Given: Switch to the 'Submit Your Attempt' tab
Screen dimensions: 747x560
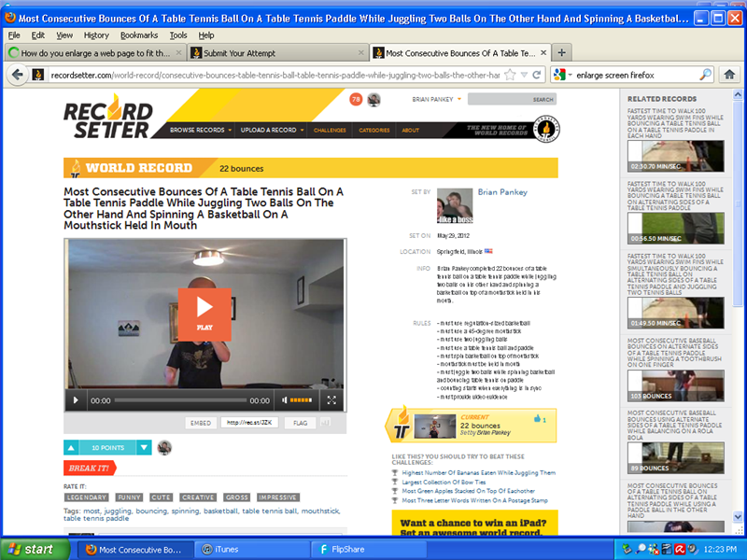Looking at the screenshot, I should click(276, 53).
